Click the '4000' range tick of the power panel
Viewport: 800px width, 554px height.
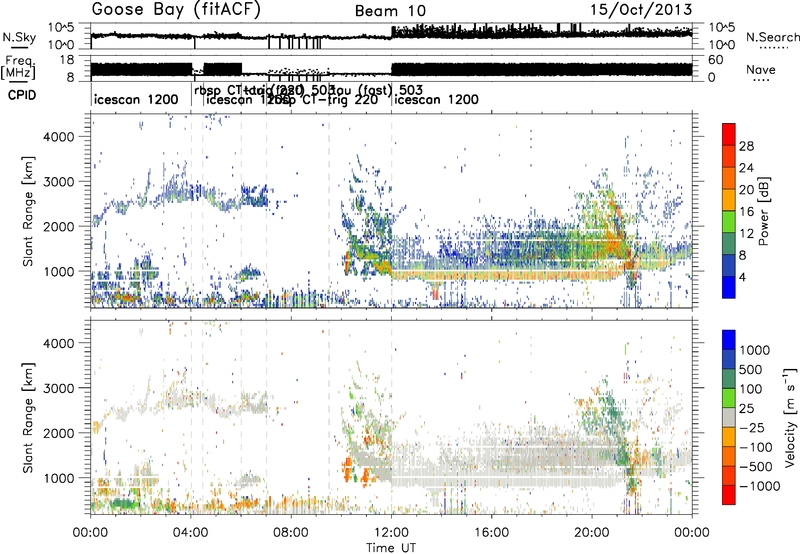coord(58,137)
